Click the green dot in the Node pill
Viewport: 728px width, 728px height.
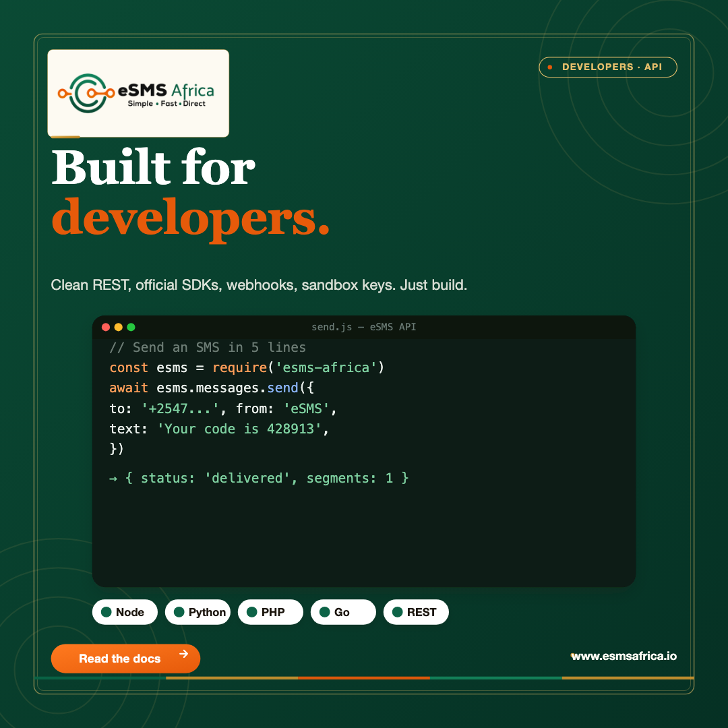tap(107, 612)
